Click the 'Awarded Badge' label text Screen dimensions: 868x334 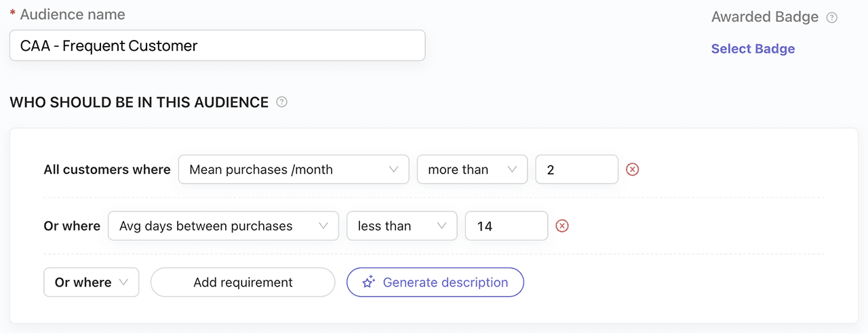point(765,18)
